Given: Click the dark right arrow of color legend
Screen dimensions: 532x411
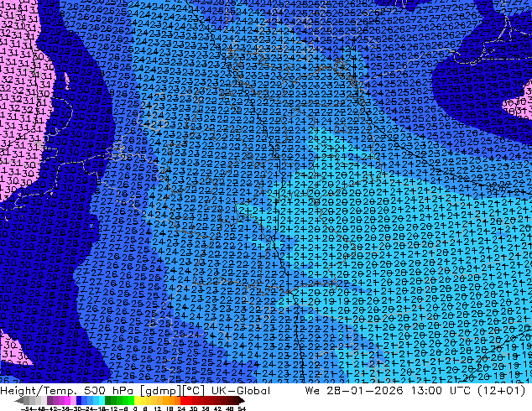Looking at the screenshot, I should coord(242,401).
